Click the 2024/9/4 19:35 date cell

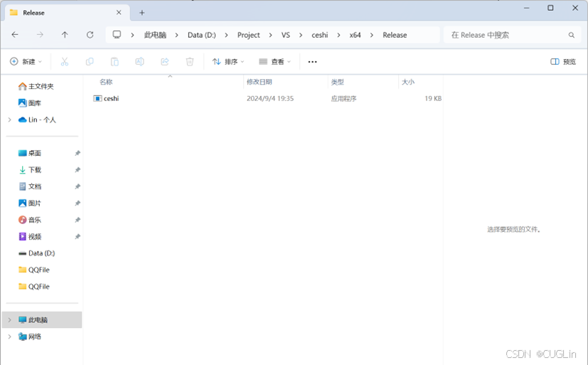tap(270, 98)
